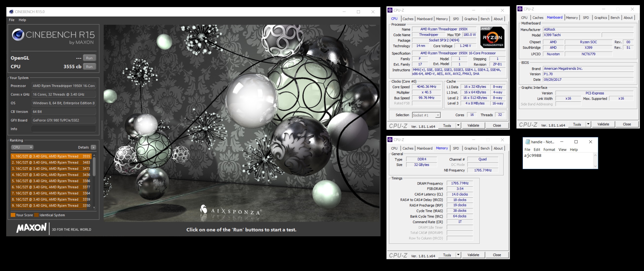Switch to Graphics tab in CPU-Z Mainboard window
Viewport: 644px width, 271px height.
(x=600, y=17)
